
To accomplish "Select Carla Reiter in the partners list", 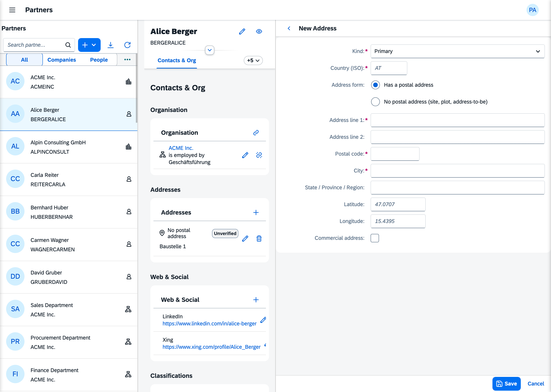I will pyautogui.click(x=69, y=180).
